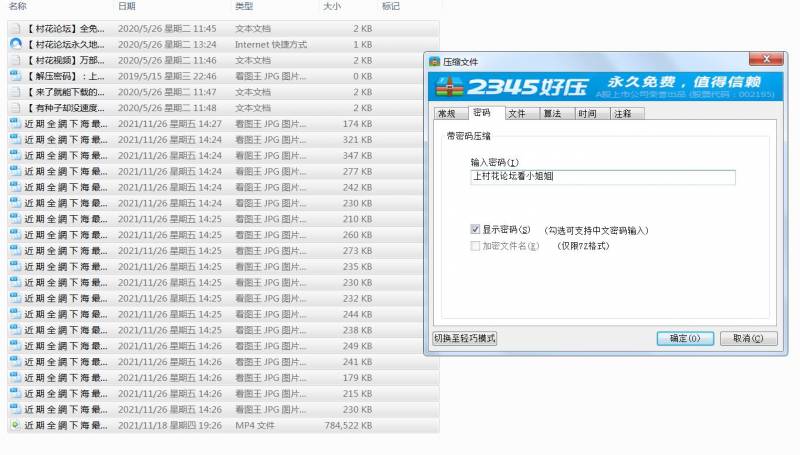Click the 加密文件名 checkbox

475,245
